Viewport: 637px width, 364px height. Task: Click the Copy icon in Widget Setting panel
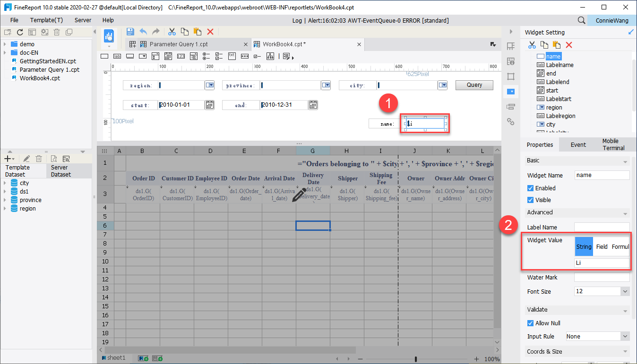pos(544,44)
